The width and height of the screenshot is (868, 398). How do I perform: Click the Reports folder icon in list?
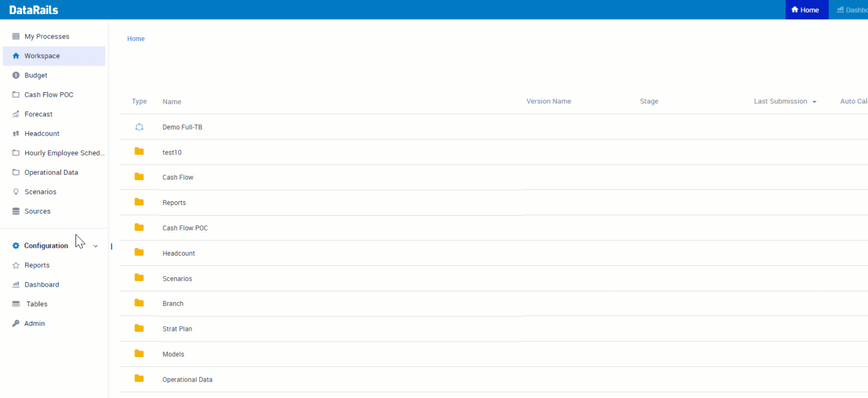tap(139, 202)
